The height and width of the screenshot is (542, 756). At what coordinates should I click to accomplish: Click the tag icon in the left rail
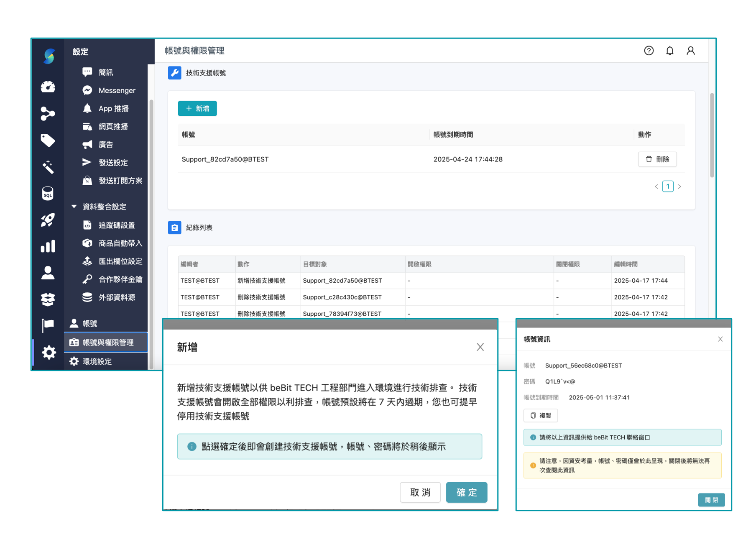(49, 140)
